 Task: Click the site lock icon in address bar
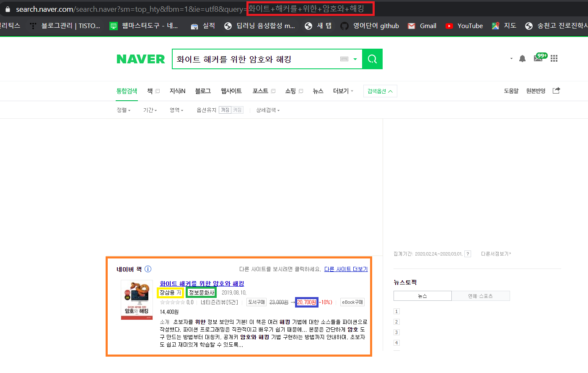coord(8,9)
